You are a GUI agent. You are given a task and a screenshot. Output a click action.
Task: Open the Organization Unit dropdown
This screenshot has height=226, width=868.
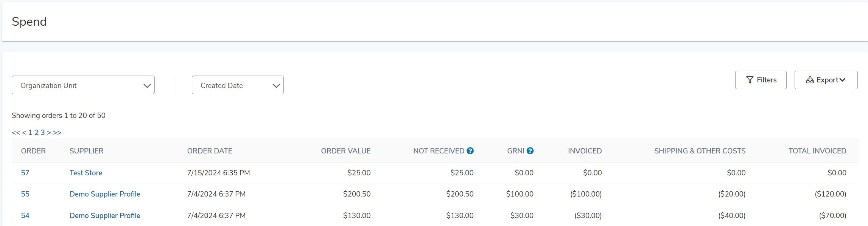pos(83,85)
